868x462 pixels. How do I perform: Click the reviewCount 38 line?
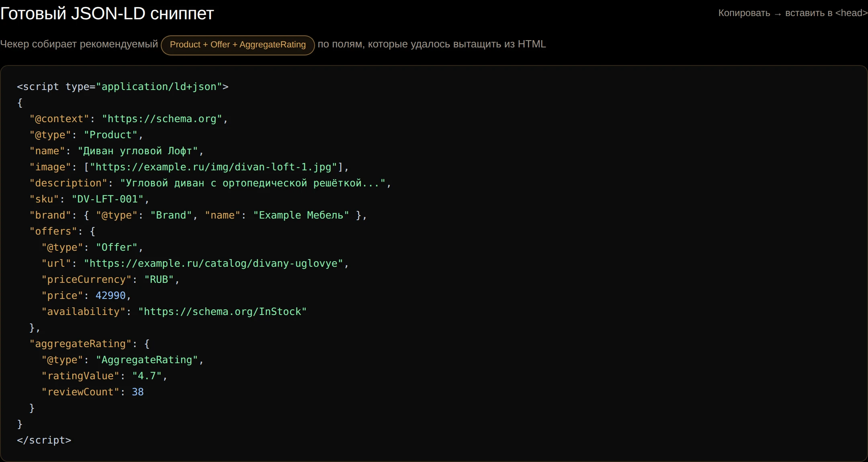click(x=92, y=392)
